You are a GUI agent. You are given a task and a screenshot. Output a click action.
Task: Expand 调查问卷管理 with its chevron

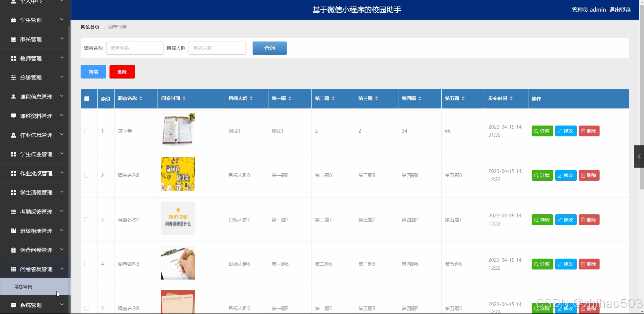click(x=62, y=249)
